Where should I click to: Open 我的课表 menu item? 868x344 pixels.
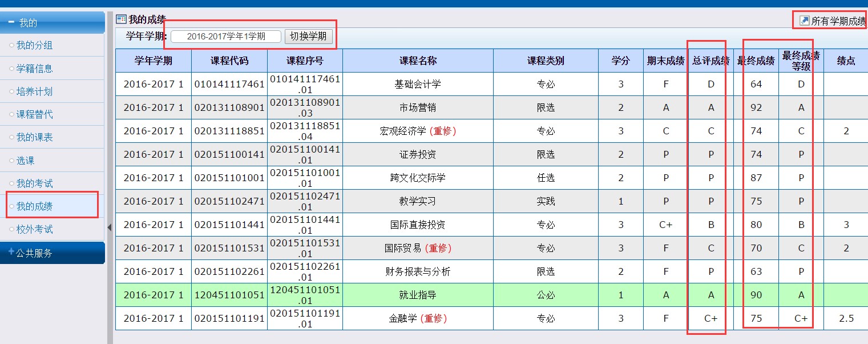(34, 137)
